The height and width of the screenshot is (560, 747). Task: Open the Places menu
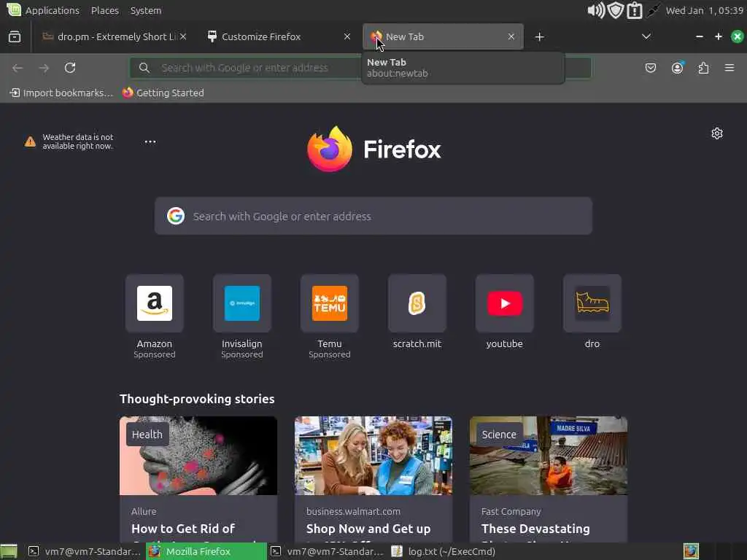[105, 10]
